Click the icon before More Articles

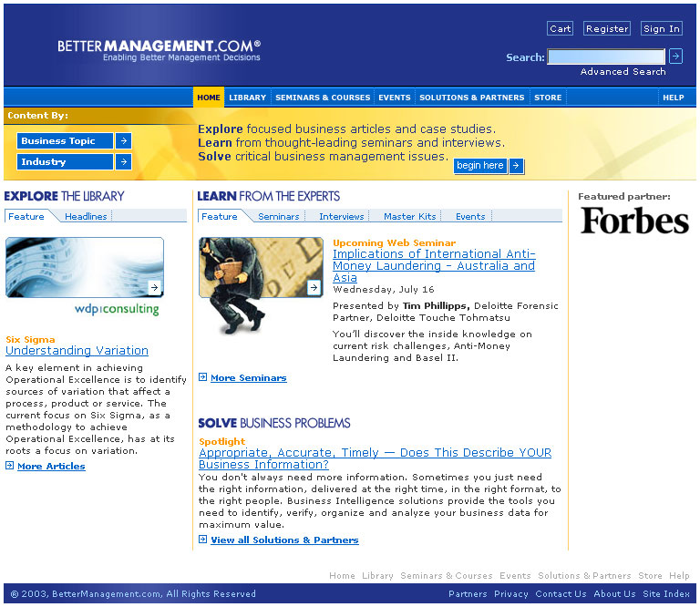(9, 466)
